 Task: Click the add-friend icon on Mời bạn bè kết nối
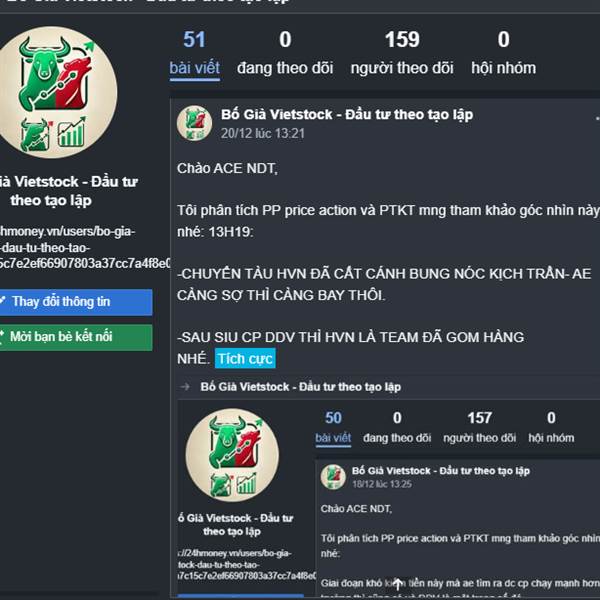(x=2, y=337)
